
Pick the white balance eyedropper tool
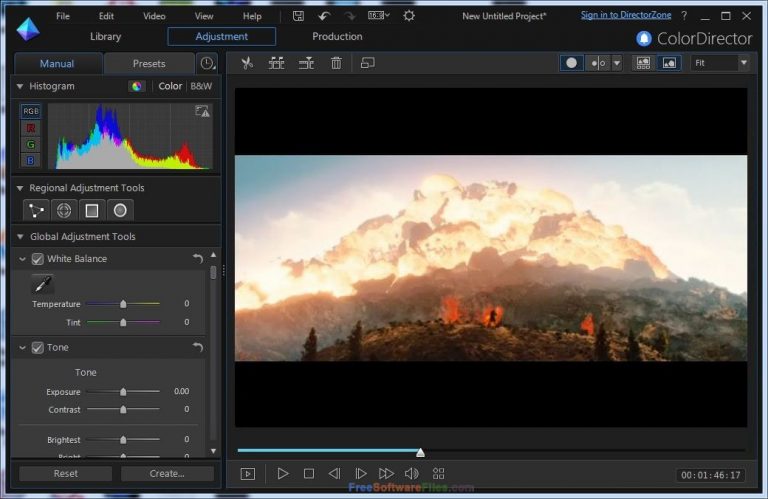pos(43,284)
